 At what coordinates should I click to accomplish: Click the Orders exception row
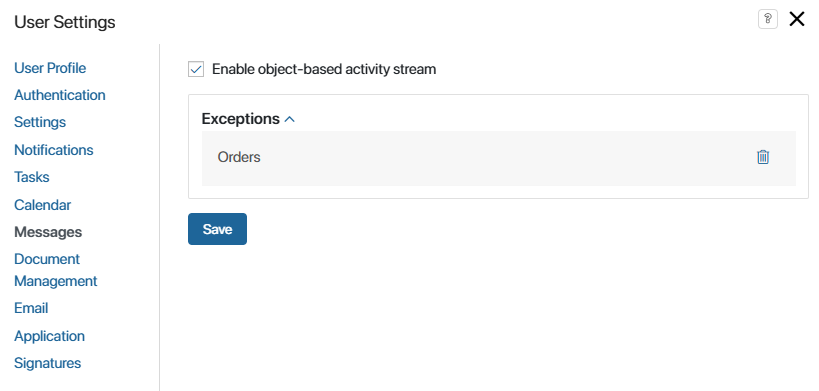point(498,158)
